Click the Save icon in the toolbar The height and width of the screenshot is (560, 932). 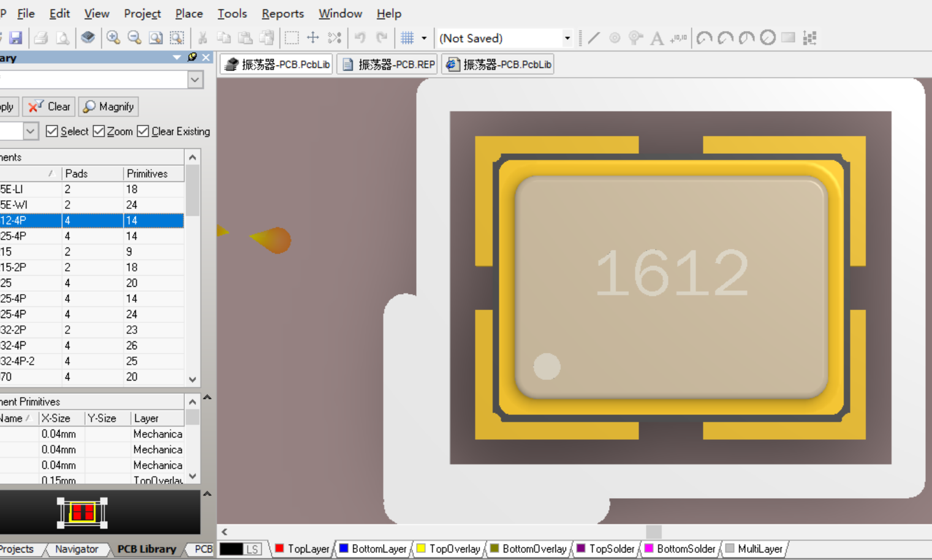pos(15,38)
